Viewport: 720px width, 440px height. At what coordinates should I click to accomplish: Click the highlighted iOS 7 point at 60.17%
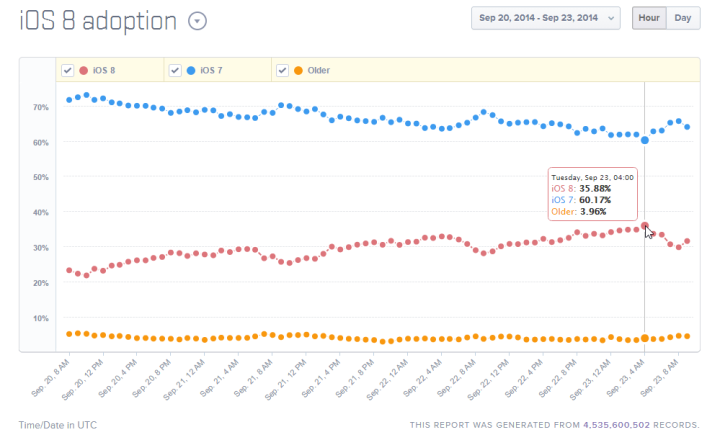click(645, 140)
